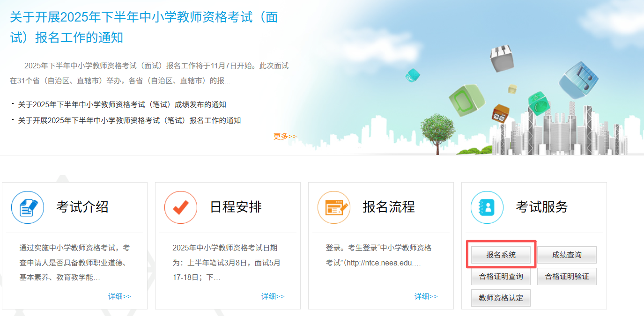644x316 pixels.
Task: Click the 日程安排 heading text
Action: pos(236,207)
